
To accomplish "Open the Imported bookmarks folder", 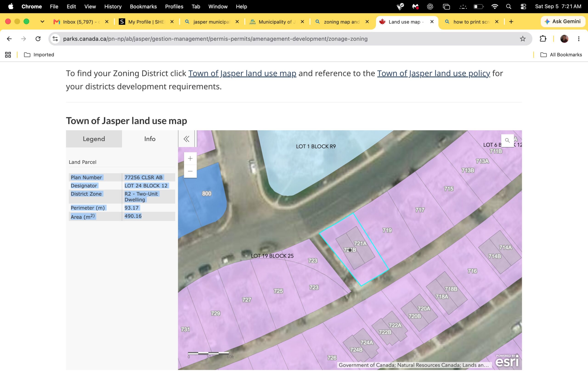I will (x=39, y=55).
